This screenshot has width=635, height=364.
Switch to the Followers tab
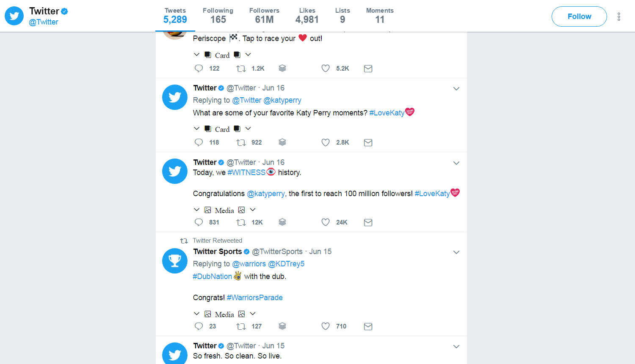[x=264, y=16]
